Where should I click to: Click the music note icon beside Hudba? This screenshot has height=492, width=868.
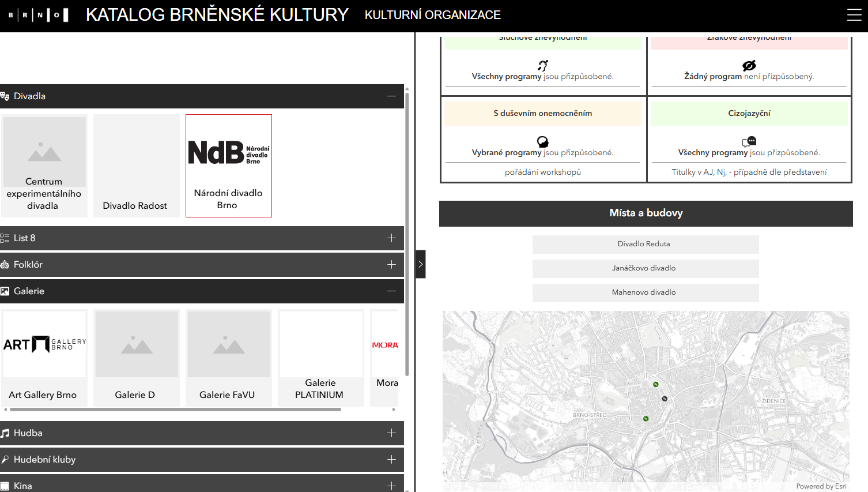click(x=6, y=433)
